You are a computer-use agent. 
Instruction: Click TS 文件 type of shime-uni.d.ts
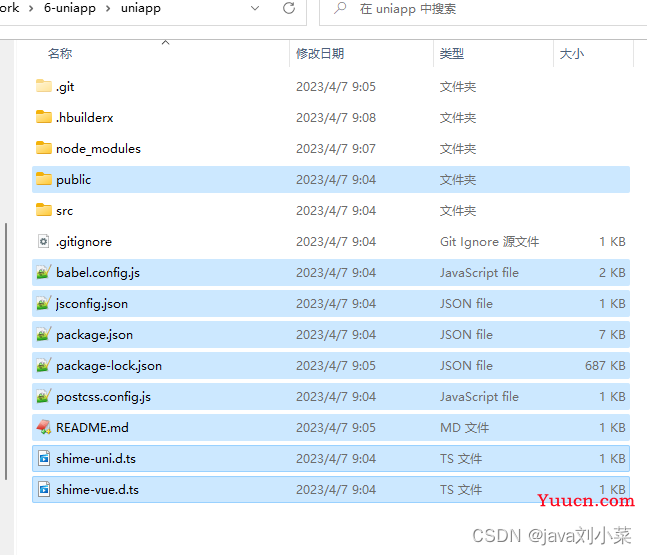460,458
